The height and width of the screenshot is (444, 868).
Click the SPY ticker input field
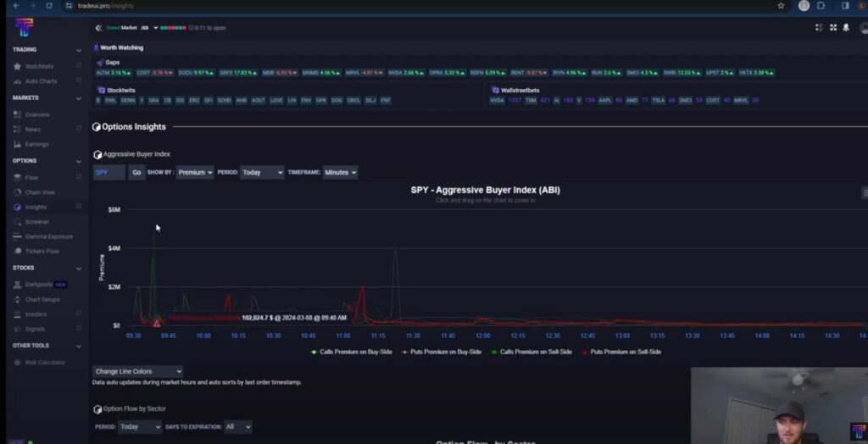(109, 173)
